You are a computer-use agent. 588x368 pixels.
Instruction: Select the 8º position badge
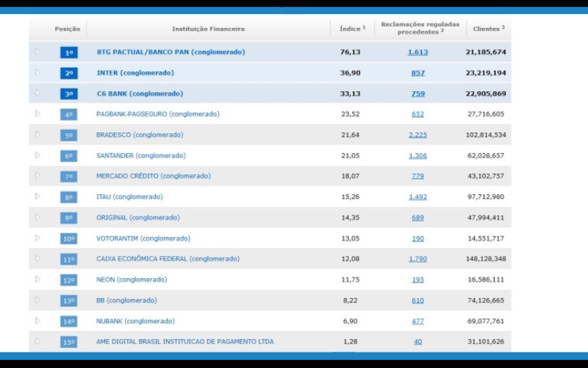(x=69, y=197)
